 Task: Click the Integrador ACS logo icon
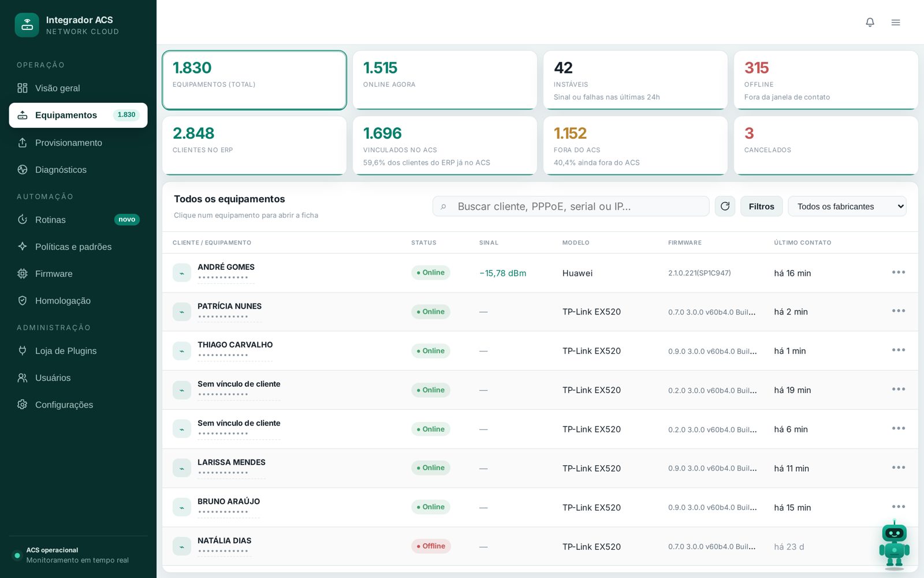(x=27, y=25)
